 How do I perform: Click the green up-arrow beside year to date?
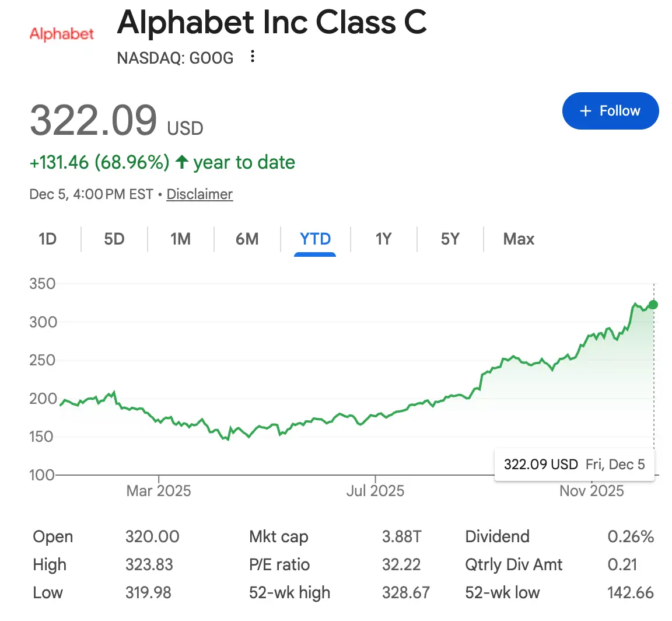182,162
